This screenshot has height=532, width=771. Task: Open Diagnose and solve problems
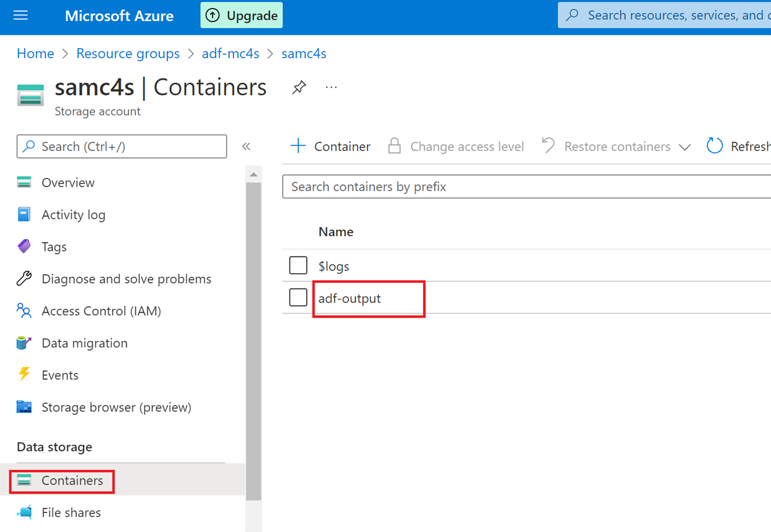tap(127, 279)
